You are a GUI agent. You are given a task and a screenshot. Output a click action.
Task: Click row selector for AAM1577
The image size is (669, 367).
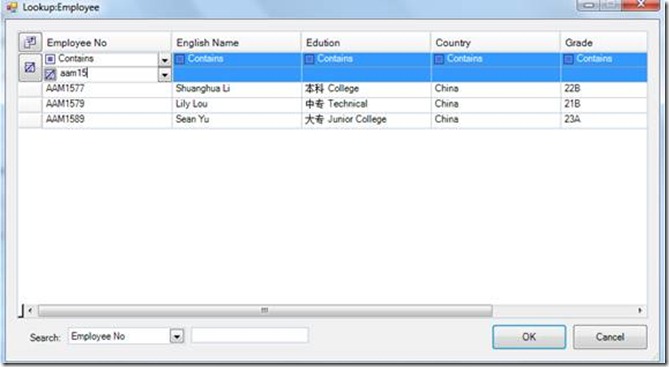pos(30,90)
